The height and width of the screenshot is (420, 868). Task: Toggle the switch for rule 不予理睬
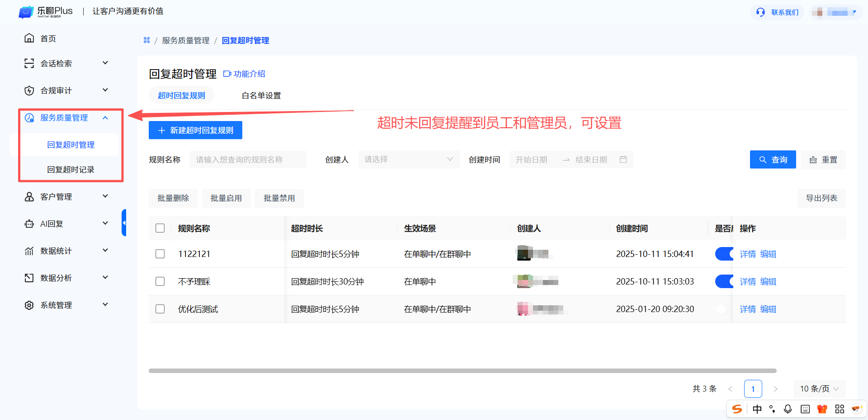pyautogui.click(x=723, y=281)
